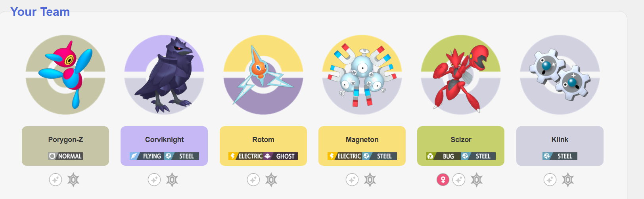Select the Corviknight portrait image
The image size is (644, 199).
click(164, 75)
